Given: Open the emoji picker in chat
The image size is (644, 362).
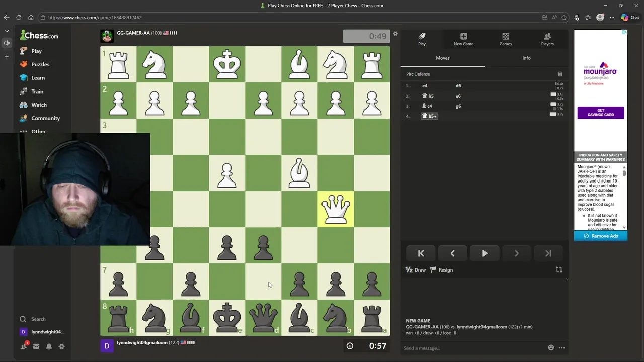Looking at the screenshot, I should [x=551, y=348].
